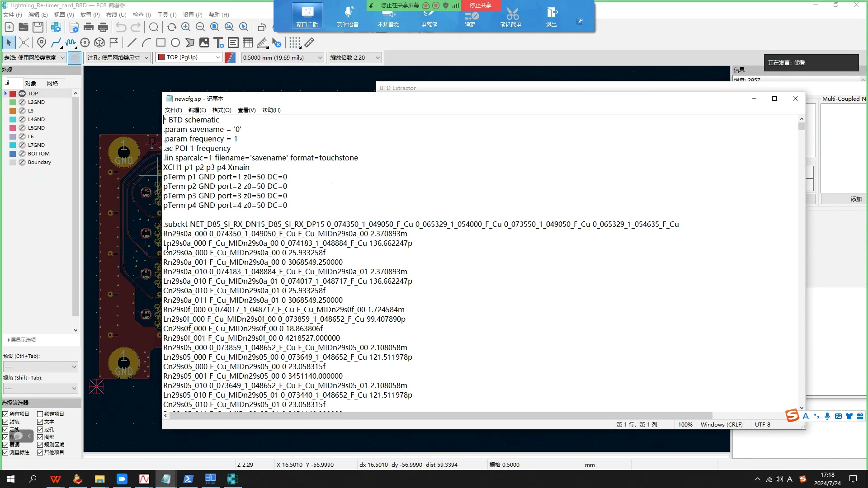Click the arc routing tool icon
The width and height of the screenshot is (868, 488).
point(146,43)
